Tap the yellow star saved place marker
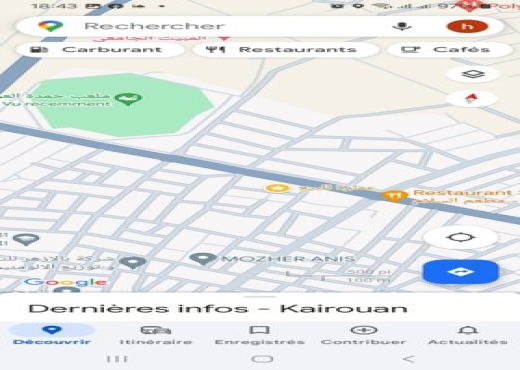 pyautogui.click(x=277, y=188)
